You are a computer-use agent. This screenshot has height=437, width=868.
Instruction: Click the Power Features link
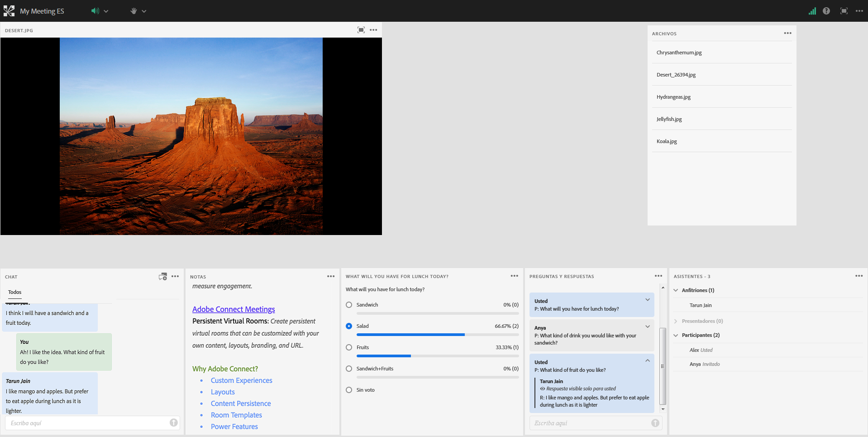[x=234, y=427]
